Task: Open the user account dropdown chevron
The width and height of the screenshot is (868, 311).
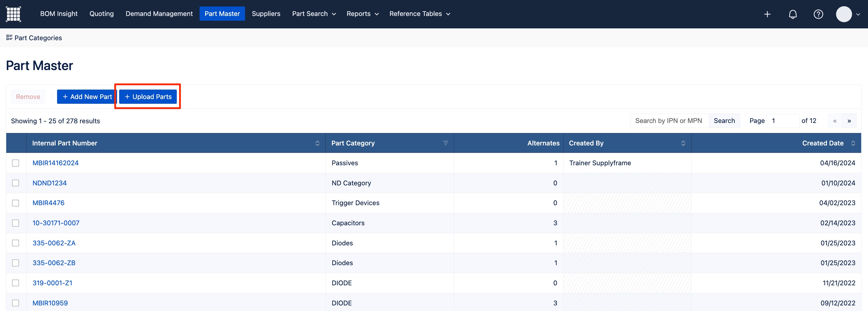Action: (858, 14)
